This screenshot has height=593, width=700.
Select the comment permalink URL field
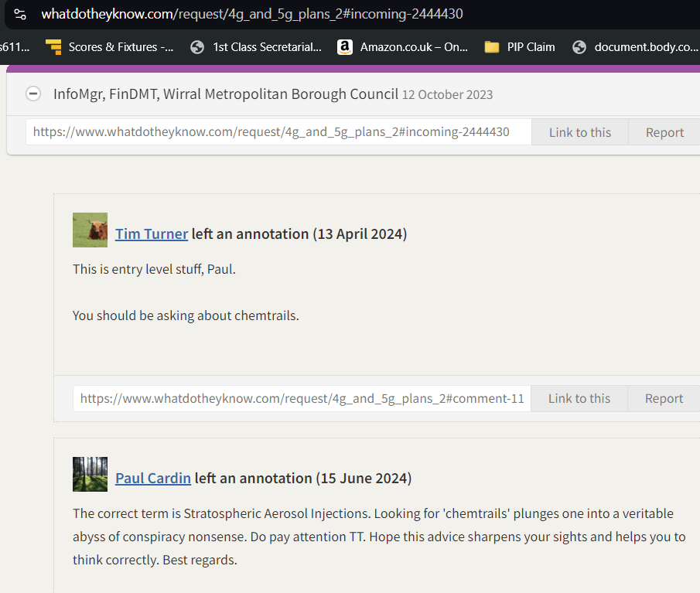(x=302, y=399)
